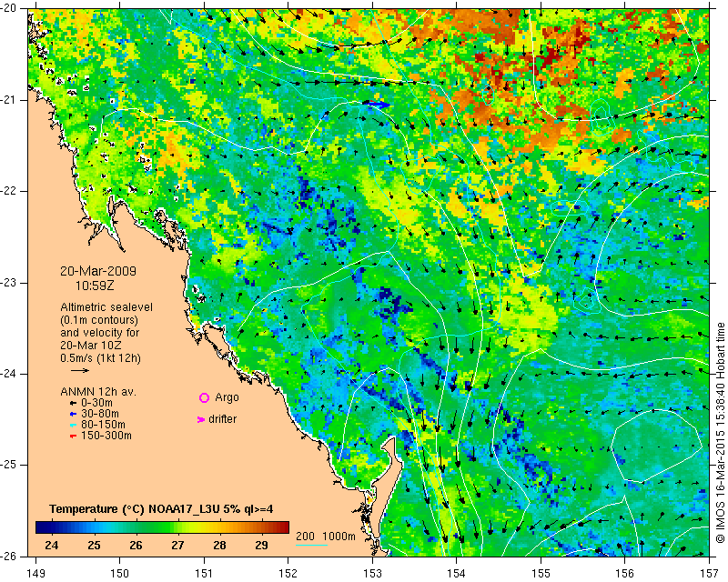Click the longitude axis label 156
This screenshot has height=582, width=728.
(625, 574)
